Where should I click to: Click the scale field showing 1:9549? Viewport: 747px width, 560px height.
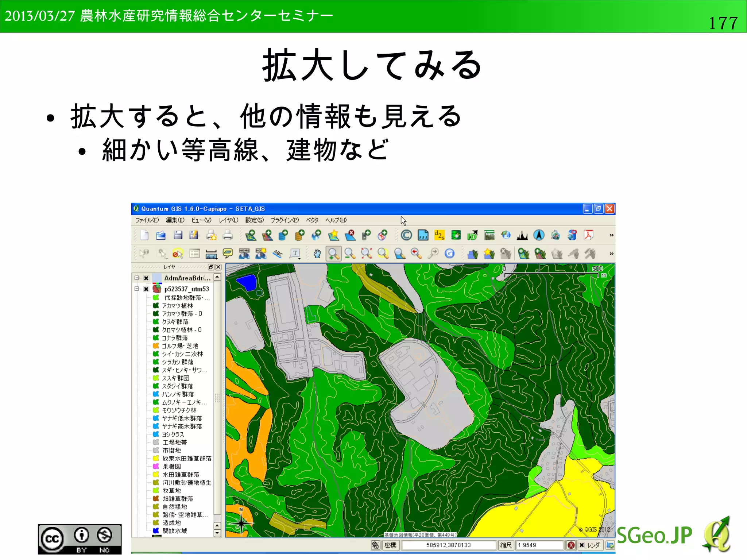coord(540,545)
